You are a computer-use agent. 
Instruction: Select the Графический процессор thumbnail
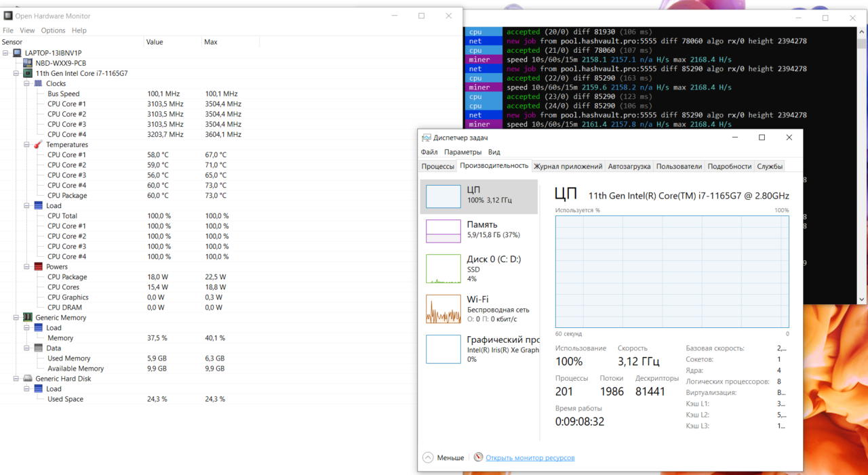pos(443,349)
